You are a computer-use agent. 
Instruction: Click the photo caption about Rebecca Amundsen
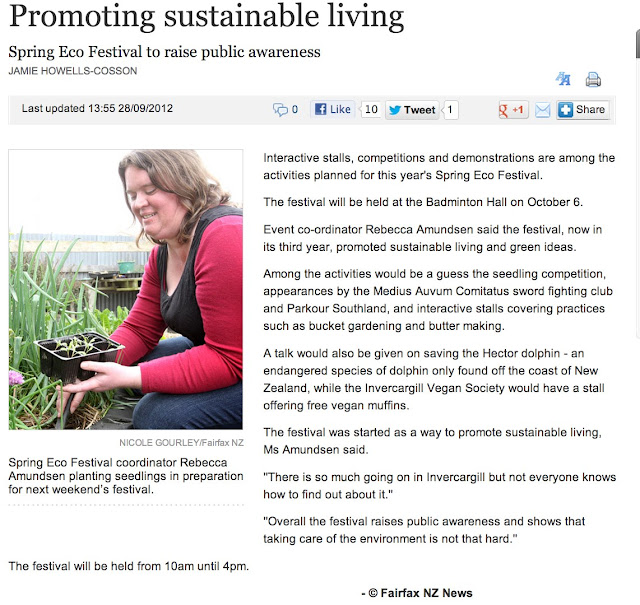coord(126,476)
